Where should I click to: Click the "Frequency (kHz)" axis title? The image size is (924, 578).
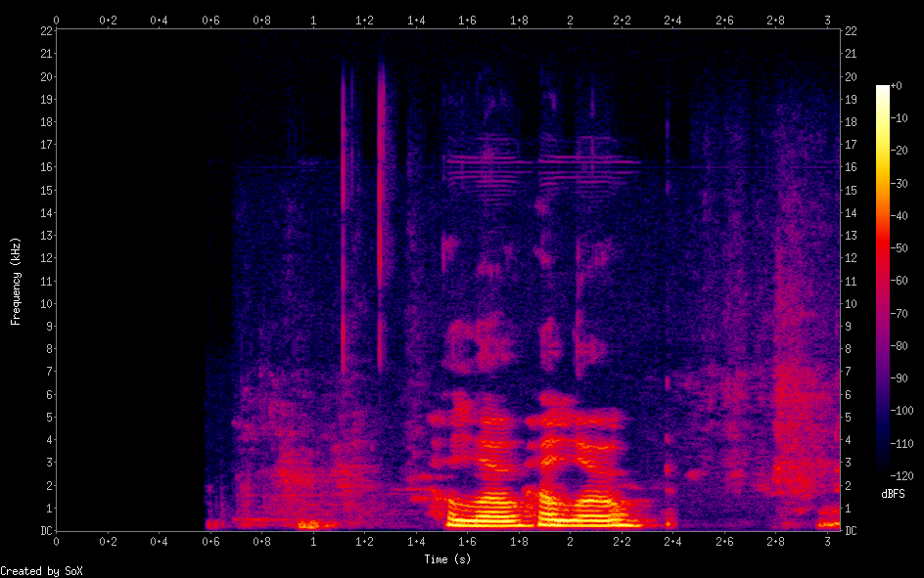tap(16, 282)
